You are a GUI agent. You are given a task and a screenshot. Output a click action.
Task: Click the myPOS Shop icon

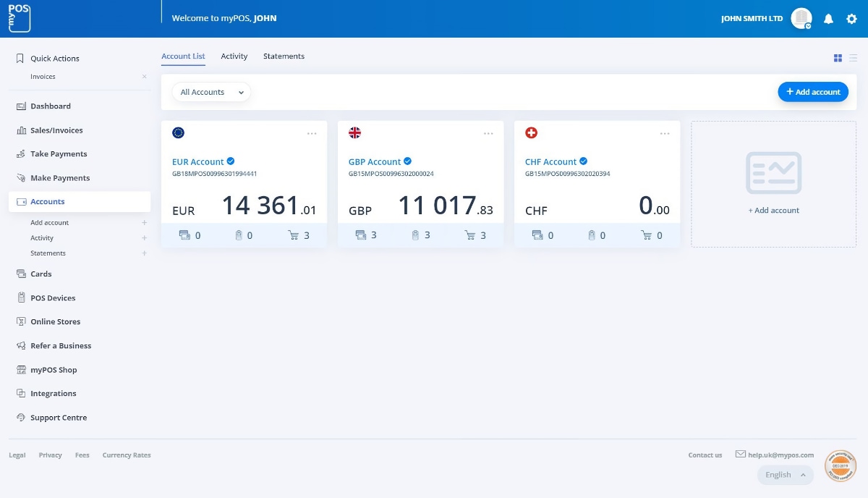coord(21,370)
